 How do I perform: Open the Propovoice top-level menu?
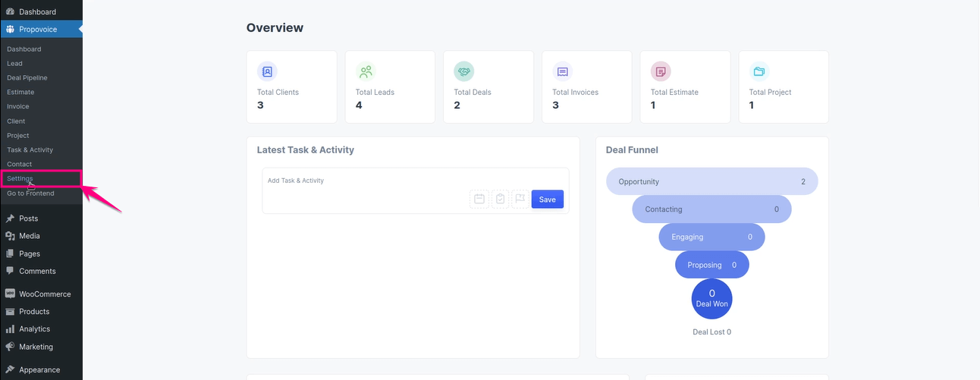coord(41,30)
